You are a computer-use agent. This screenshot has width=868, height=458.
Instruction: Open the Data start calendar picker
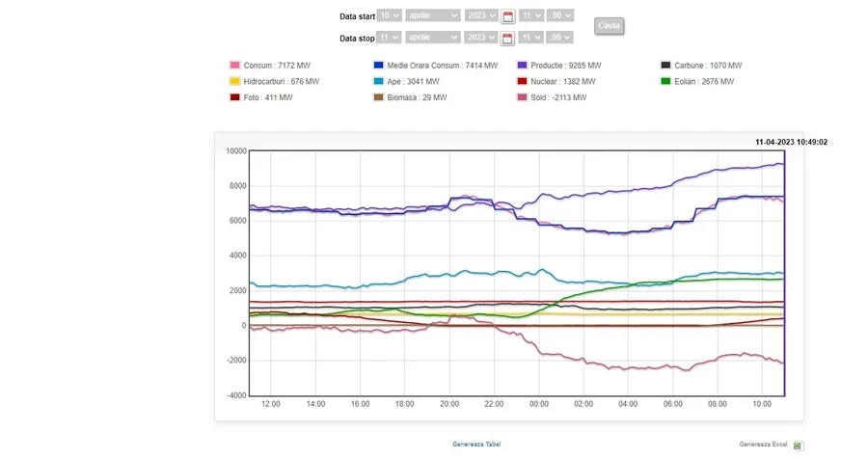[x=508, y=16]
